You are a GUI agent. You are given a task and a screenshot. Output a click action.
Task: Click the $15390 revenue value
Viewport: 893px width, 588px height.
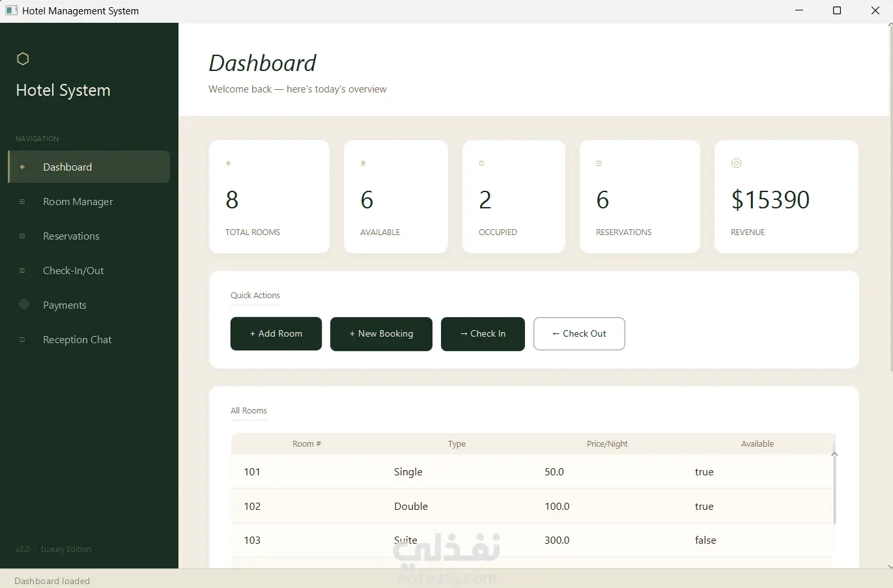[x=771, y=199]
